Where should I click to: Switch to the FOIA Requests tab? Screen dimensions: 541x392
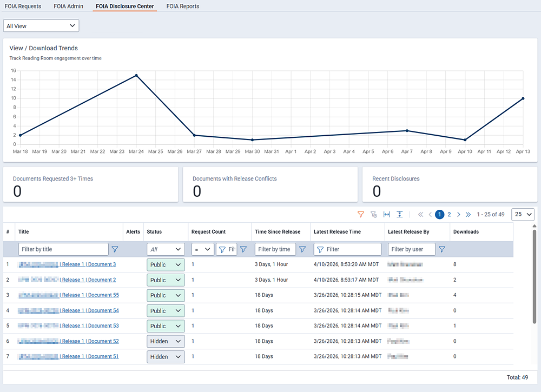[x=22, y=6]
